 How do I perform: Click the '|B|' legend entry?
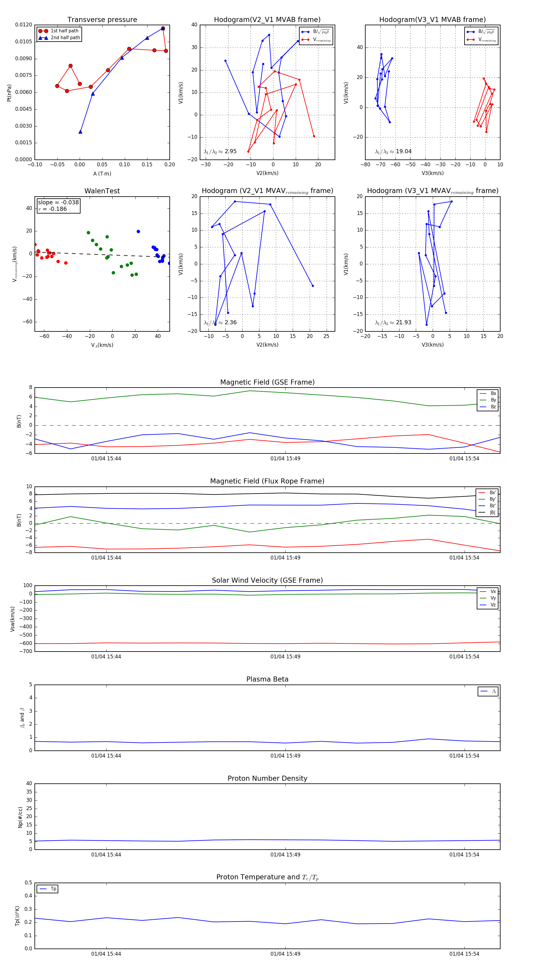click(487, 513)
